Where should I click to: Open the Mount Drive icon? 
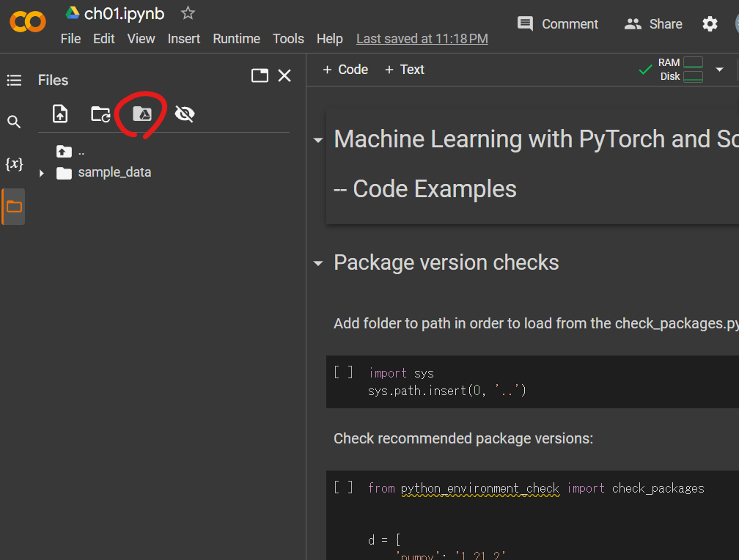[x=142, y=114]
